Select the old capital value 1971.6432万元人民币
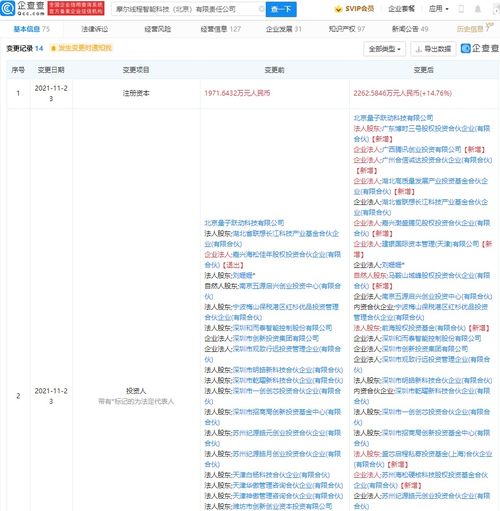Screen dimensions: 500x511 point(237,93)
